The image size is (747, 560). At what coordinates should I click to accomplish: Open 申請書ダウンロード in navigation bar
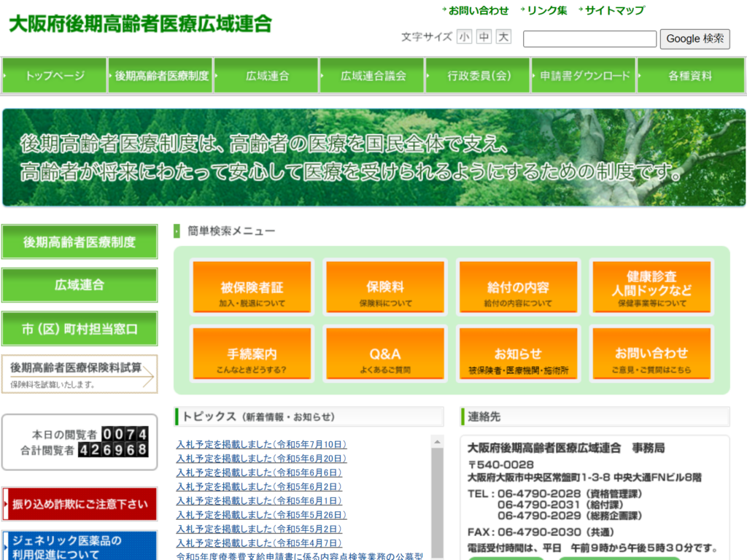[x=584, y=76]
